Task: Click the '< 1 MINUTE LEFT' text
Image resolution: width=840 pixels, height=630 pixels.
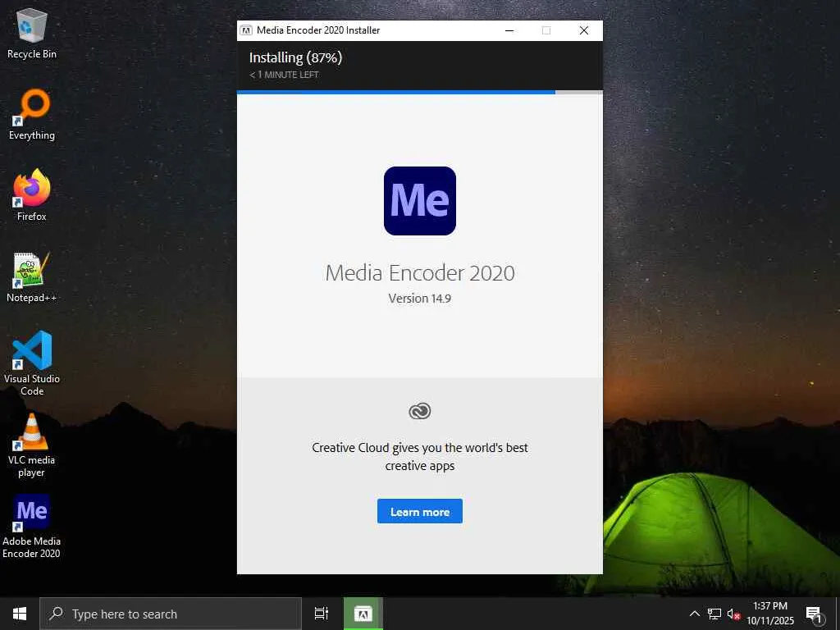Action: (x=284, y=75)
